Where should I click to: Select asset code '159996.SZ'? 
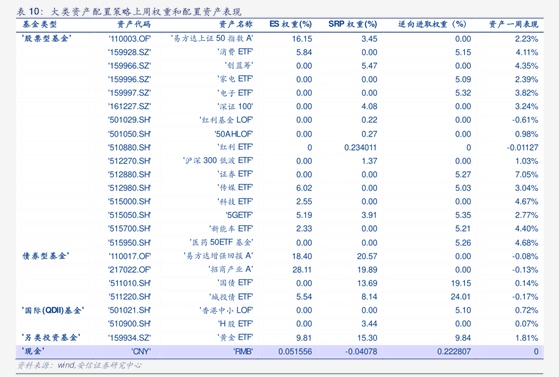[x=129, y=79]
